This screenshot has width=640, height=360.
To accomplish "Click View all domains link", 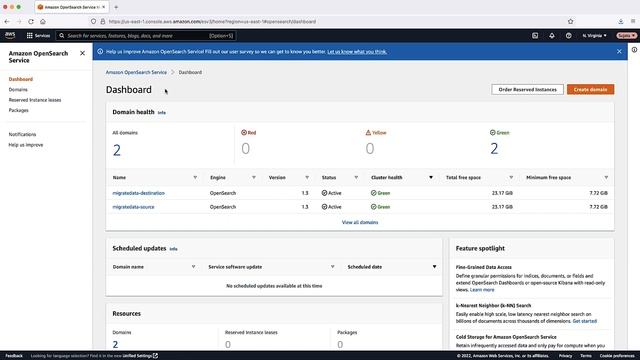I will pos(360,222).
